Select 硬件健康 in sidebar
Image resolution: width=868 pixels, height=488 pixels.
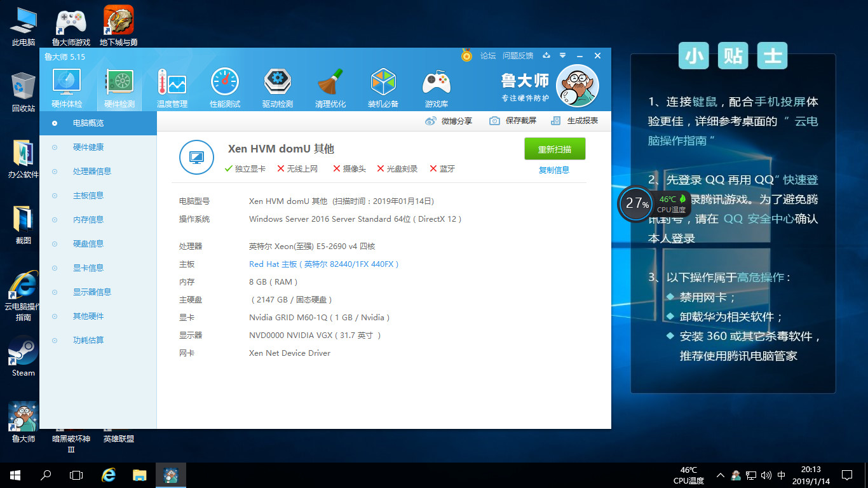pyautogui.click(x=98, y=147)
